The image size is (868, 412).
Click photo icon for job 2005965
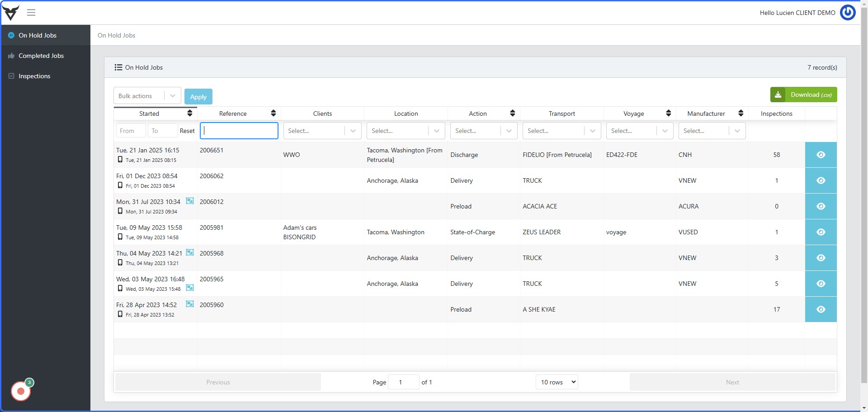(x=190, y=288)
